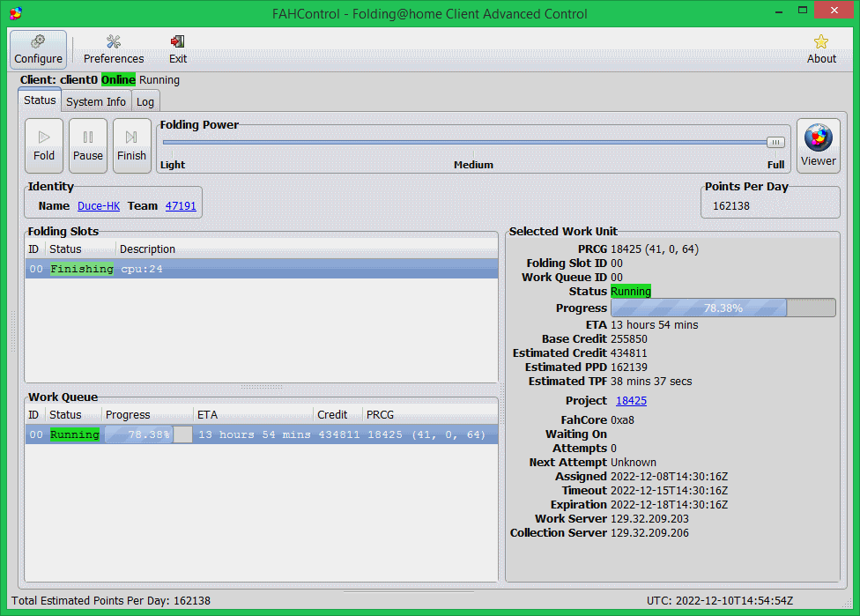Screen dimensions: 860x616
Task: Click the Folding Slots Status column header
Action: (80, 249)
